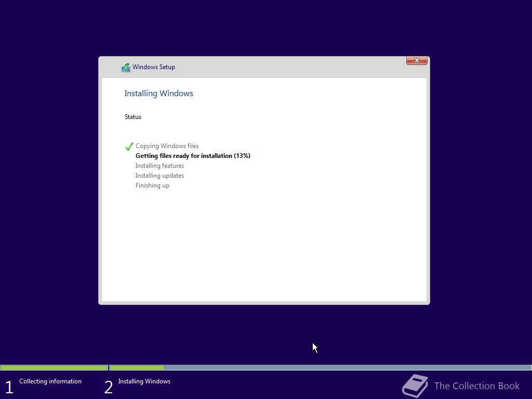
Task: Select the 'Copying Windows files' status line
Action: (x=167, y=146)
